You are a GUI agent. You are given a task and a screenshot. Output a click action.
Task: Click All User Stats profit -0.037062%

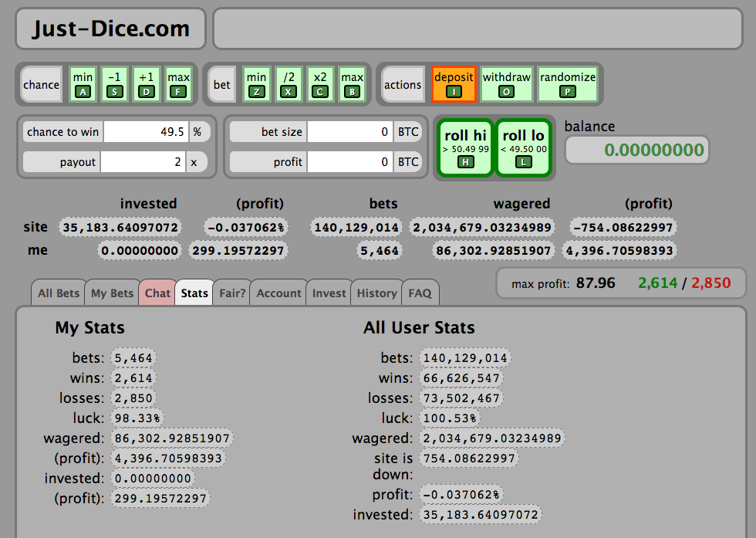point(461,495)
